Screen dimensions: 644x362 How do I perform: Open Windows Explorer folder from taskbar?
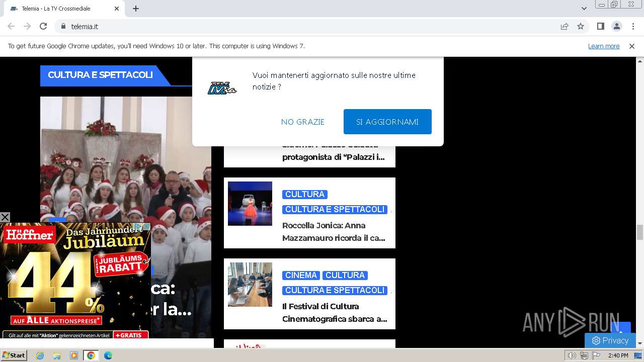pyautogui.click(x=57, y=355)
